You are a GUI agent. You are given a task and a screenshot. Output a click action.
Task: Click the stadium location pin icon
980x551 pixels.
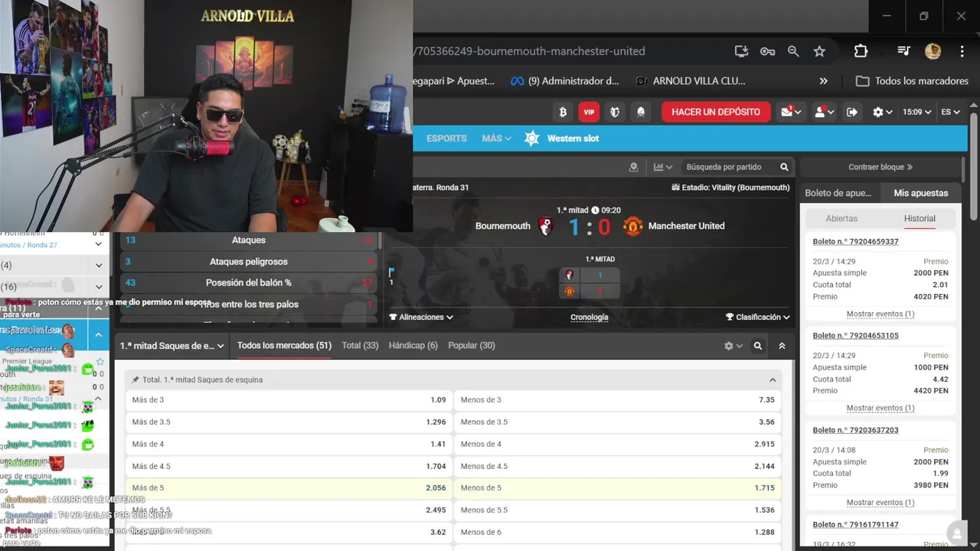633,167
